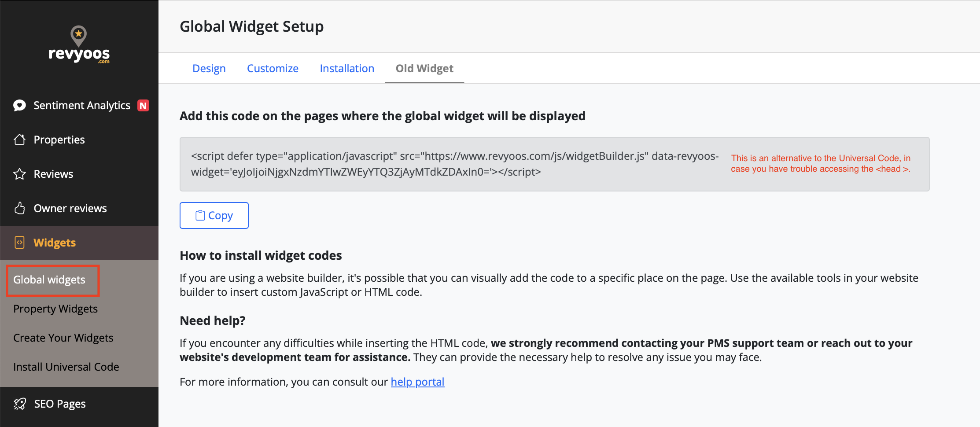
Task: Select Global widgets in the sidebar
Action: [x=49, y=280]
